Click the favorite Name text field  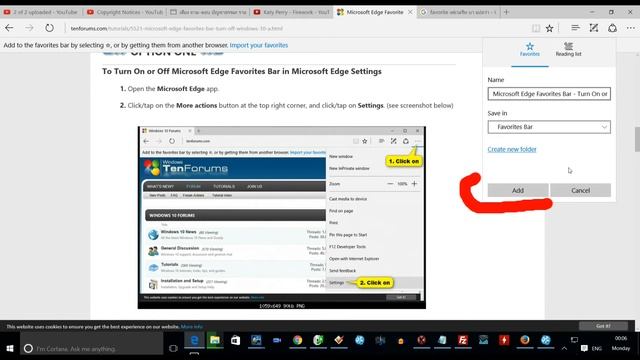[x=549, y=93]
